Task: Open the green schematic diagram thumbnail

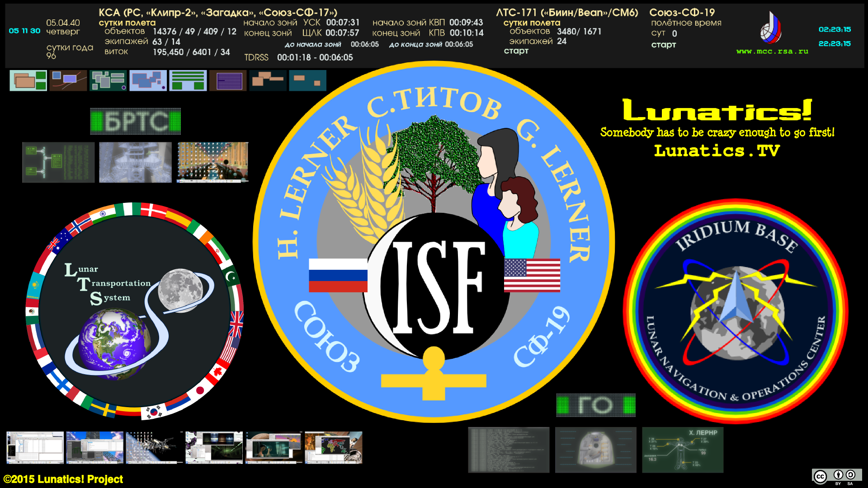Action: (x=58, y=163)
